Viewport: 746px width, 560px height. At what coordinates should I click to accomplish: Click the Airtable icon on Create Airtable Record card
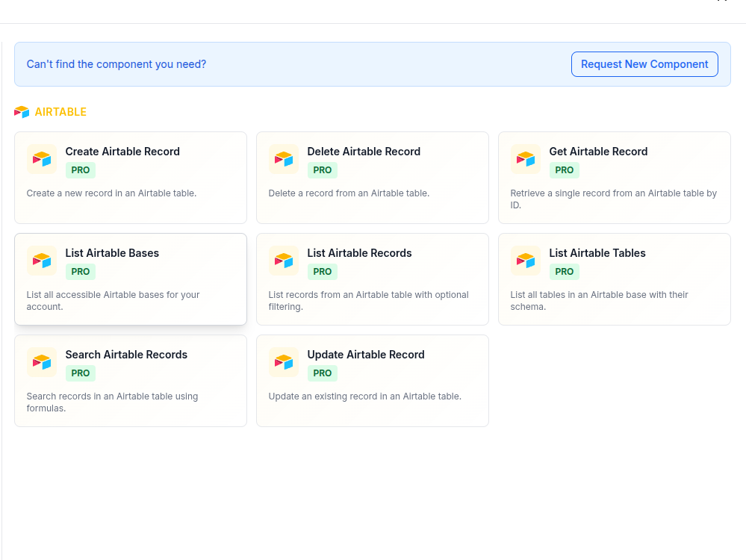[x=41, y=159]
